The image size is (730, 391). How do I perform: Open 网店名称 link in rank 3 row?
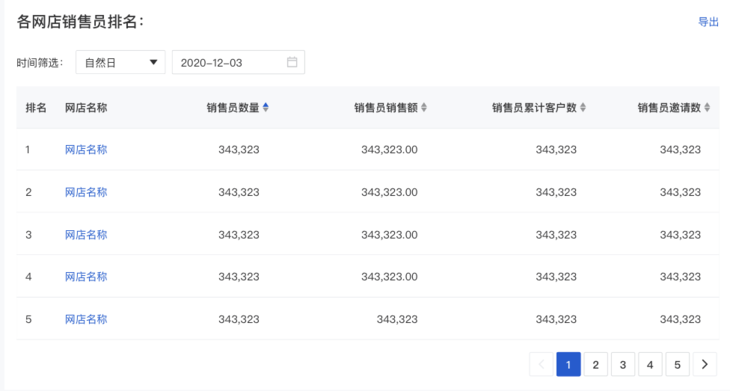(x=86, y=235)
